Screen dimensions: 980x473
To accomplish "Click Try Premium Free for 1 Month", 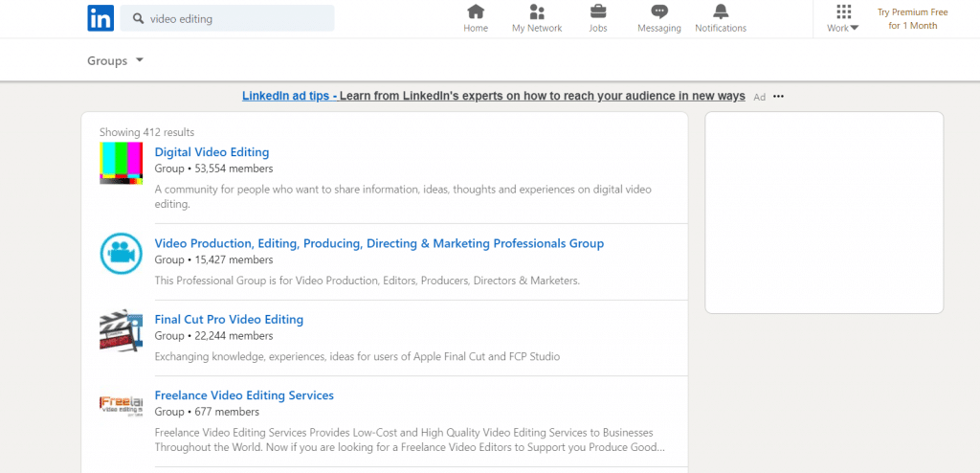I will pos(912,19).
